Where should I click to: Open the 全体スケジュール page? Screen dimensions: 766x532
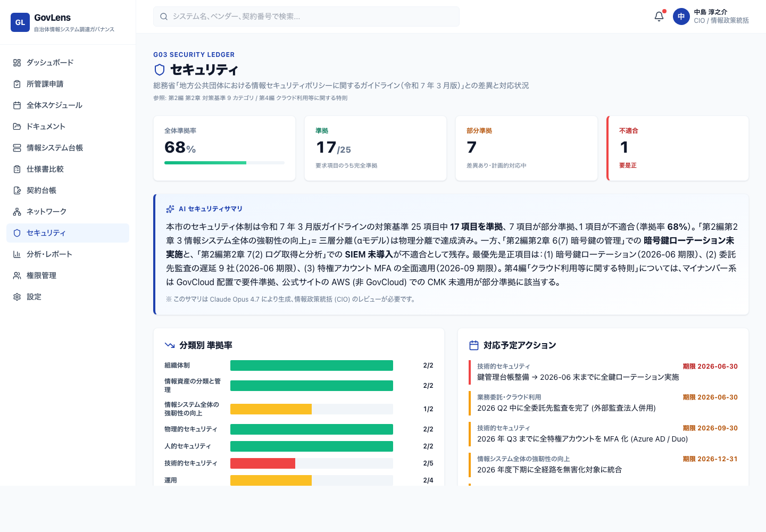[x=55, y=105]
